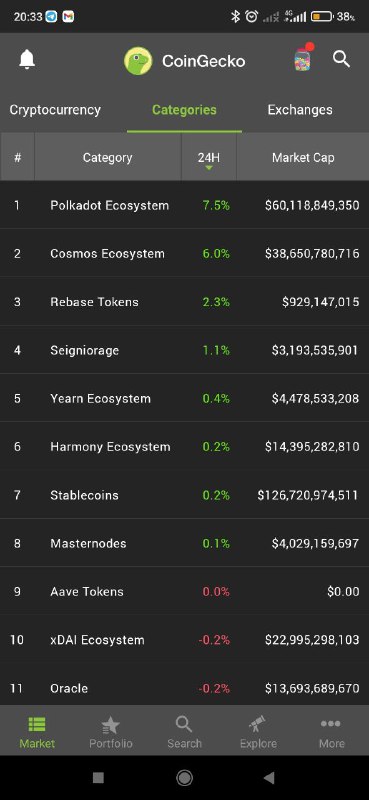
Task: Open Explore telescope in bottom navigation
Action: pos(258,733)
